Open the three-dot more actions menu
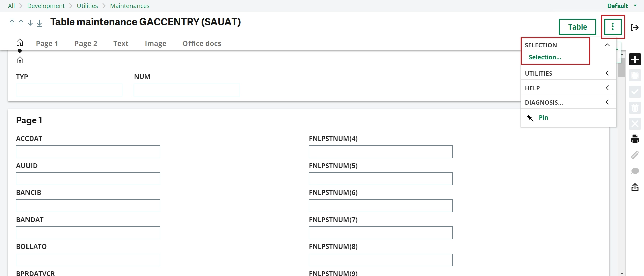 tap(613, 27)
